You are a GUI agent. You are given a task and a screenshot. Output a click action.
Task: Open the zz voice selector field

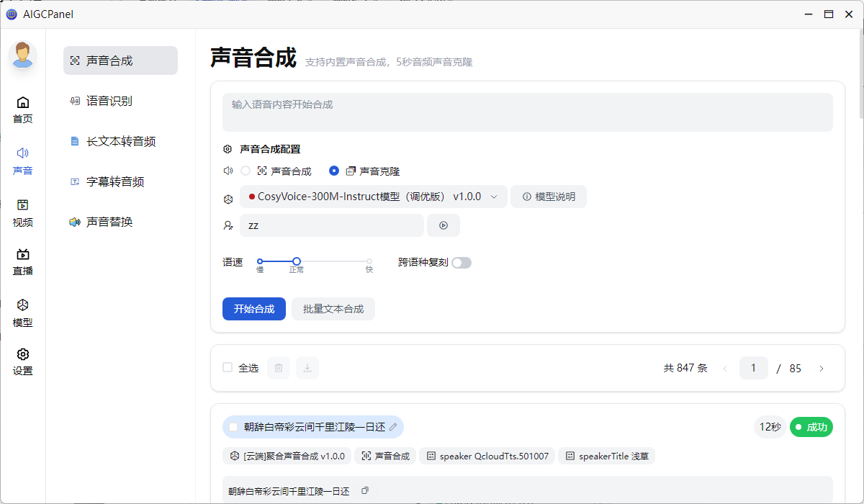tap(332, 225)
